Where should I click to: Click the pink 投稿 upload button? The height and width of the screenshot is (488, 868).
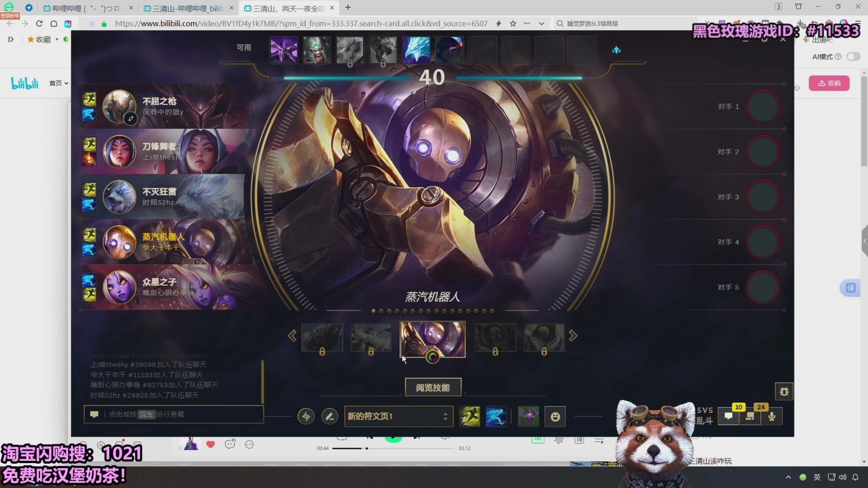(x=829, y=83)
